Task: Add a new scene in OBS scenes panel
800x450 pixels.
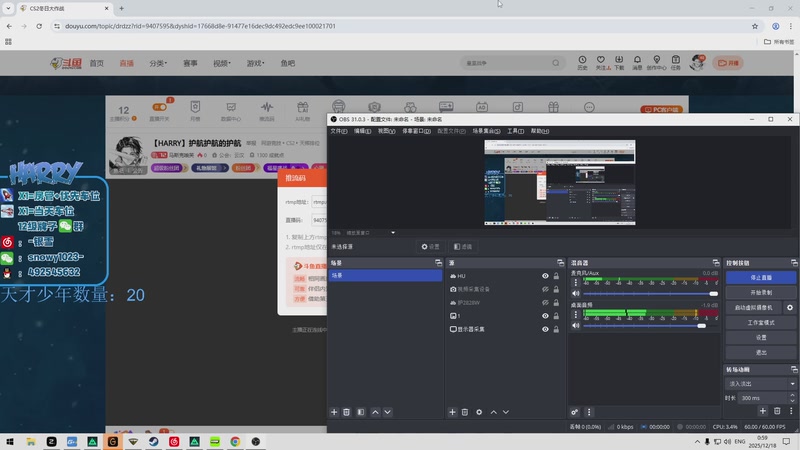Action: click(334, 412)
